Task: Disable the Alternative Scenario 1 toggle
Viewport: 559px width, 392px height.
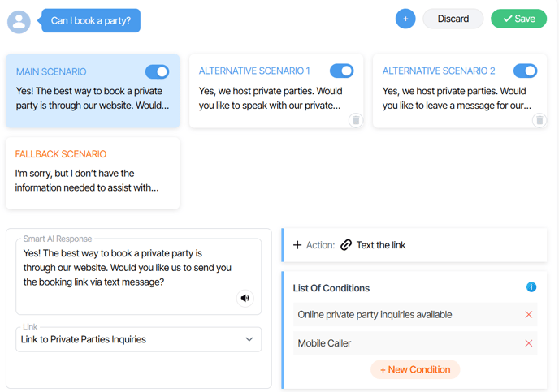Action: (341, 71)
